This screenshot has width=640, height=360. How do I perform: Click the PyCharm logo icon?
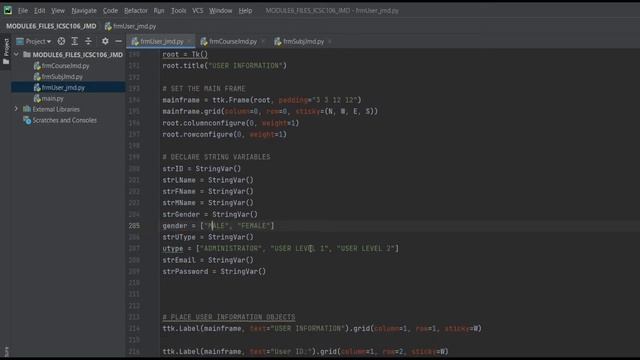coord(8,10)
